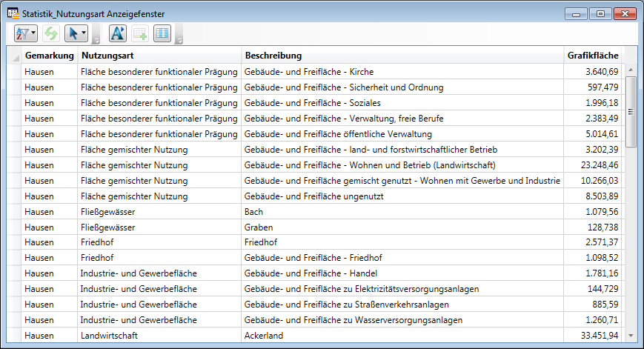Click the window icon in title bar
Image resolution: width=644 pixels, height=349 pixels.
click(x=13, y=13)
